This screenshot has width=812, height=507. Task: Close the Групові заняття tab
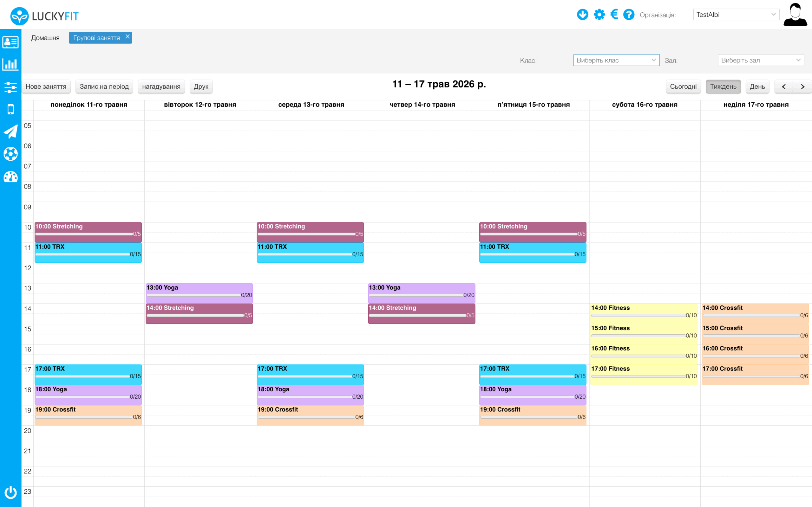[x=128, y=36]
